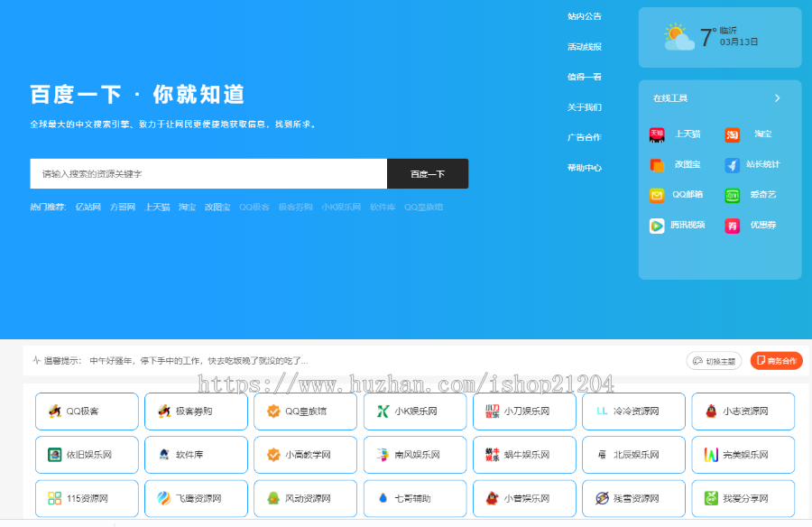Click hot recommendation link QQ皇族馆
This screenshot has height=527, width=812.
pyautogui.click(x=424, y=208)
